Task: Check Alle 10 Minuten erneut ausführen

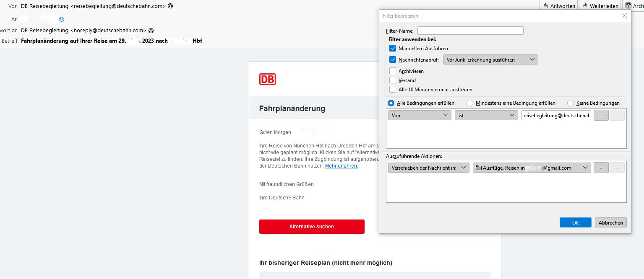Action: click(x=393, y=90)
